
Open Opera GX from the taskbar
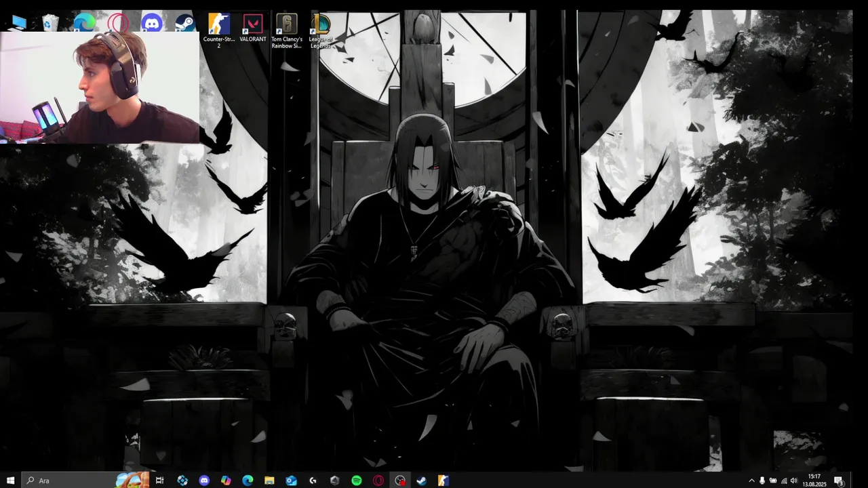pos(378,481)
